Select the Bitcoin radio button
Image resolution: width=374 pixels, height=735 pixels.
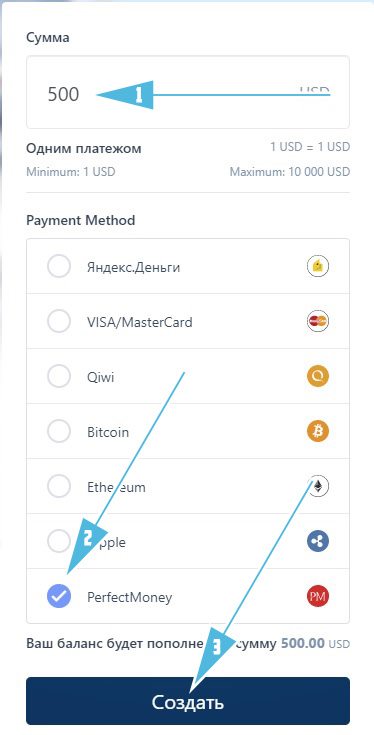(59, 431)
